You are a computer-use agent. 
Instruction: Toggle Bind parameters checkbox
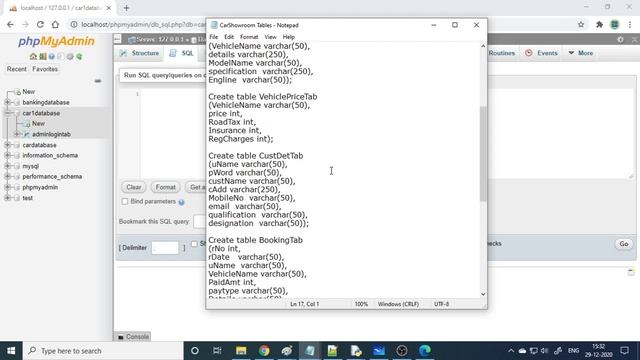pyautogui.click(x=125, y=202)
